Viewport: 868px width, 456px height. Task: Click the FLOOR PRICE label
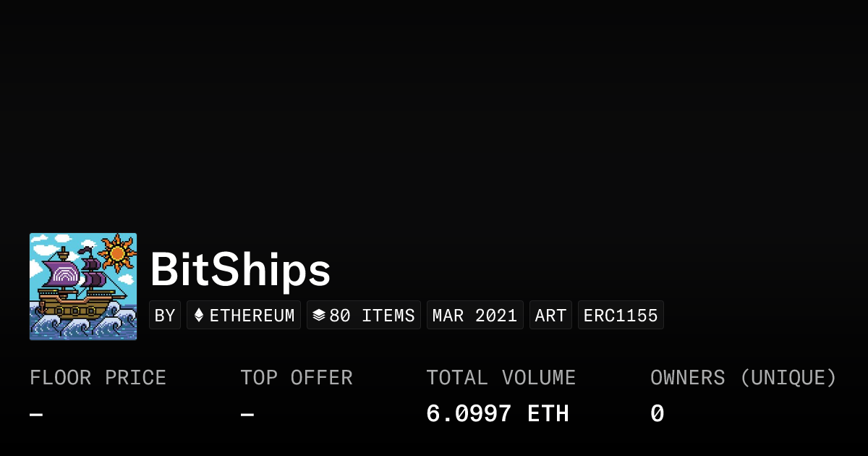pos(98,378)
